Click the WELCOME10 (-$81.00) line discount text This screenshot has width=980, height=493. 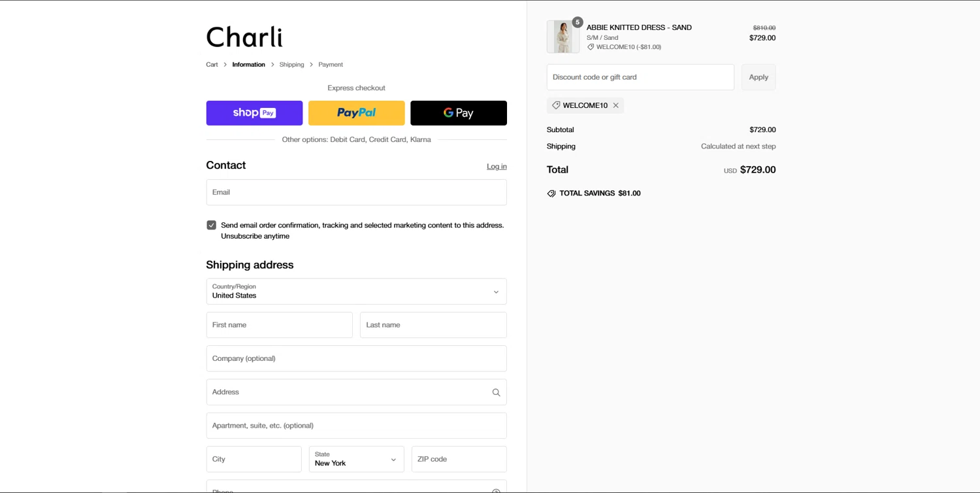629,47
